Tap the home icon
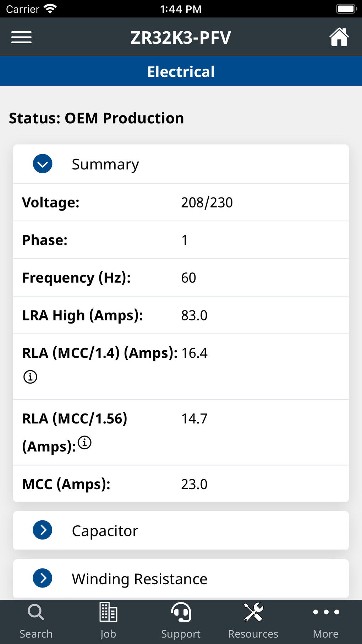The height and width of the screenshot is (644, 362). (x=339, y=37)
